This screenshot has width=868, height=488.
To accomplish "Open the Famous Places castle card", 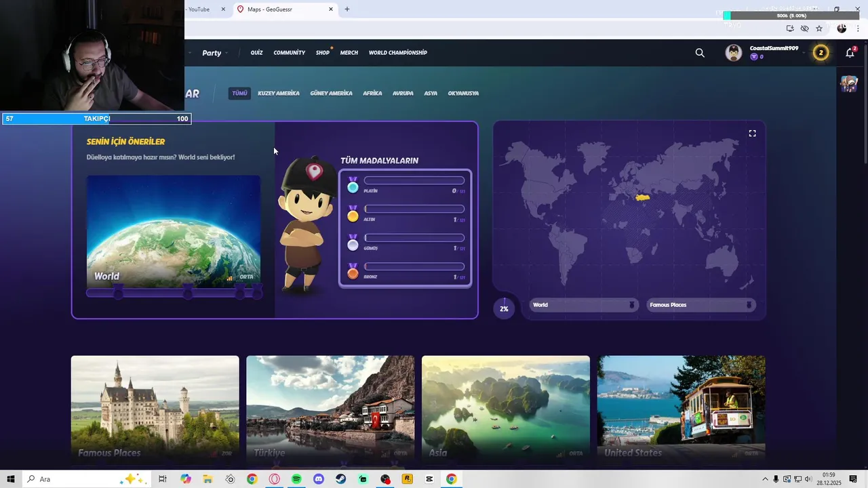I will 155,409.
